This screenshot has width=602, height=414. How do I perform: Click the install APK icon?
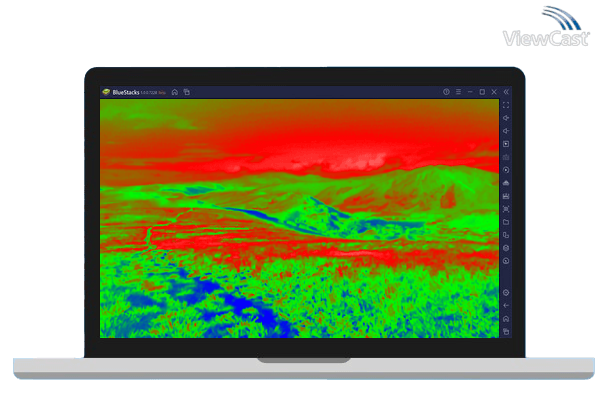point(506,183)
